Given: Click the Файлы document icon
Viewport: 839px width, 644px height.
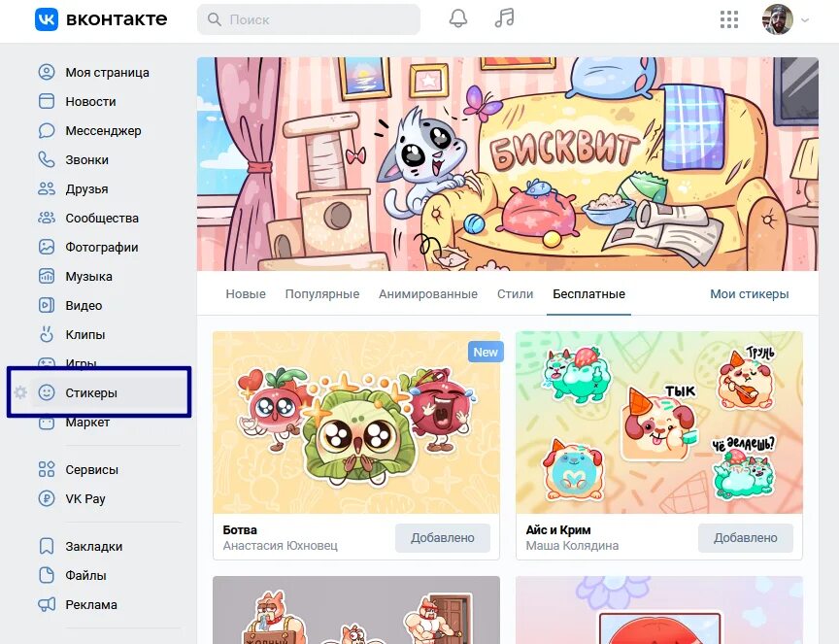Looking at the screenshot, I should coord(47,575).
